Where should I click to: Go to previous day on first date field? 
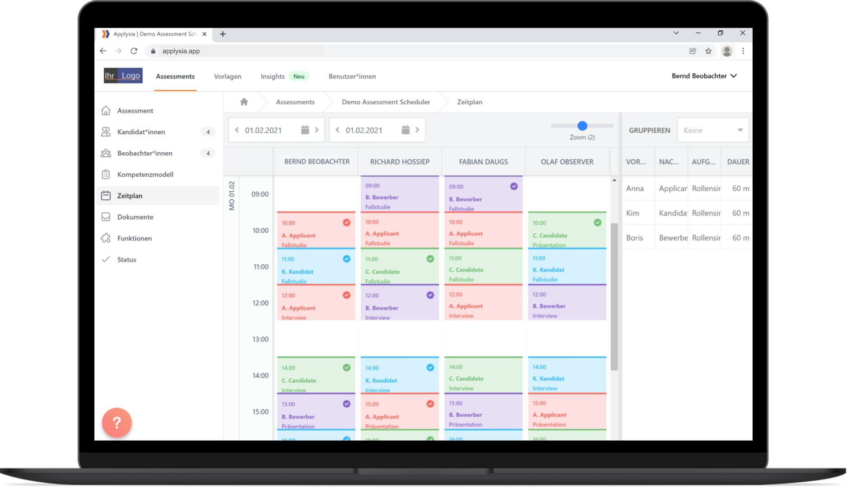237,130
